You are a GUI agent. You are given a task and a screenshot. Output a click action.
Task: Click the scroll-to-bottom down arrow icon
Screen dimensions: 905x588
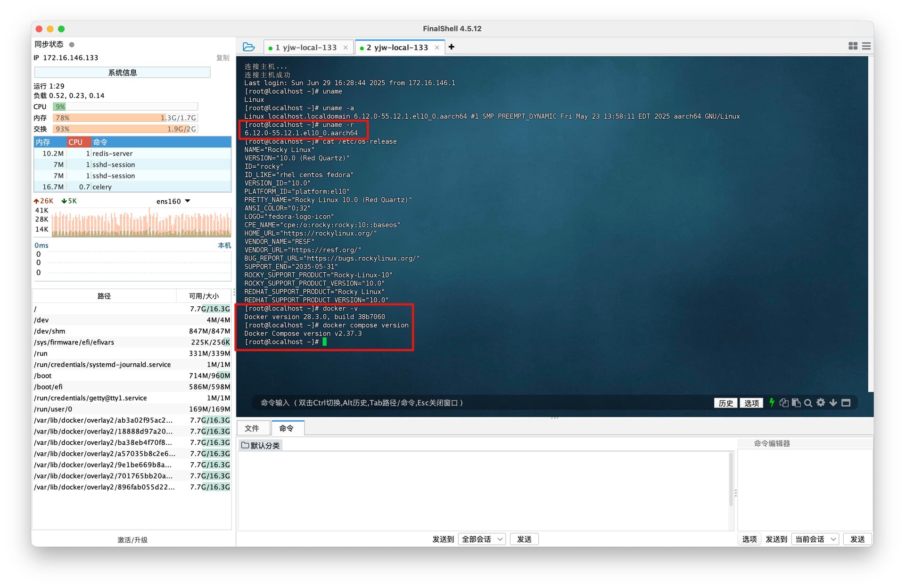833,402
